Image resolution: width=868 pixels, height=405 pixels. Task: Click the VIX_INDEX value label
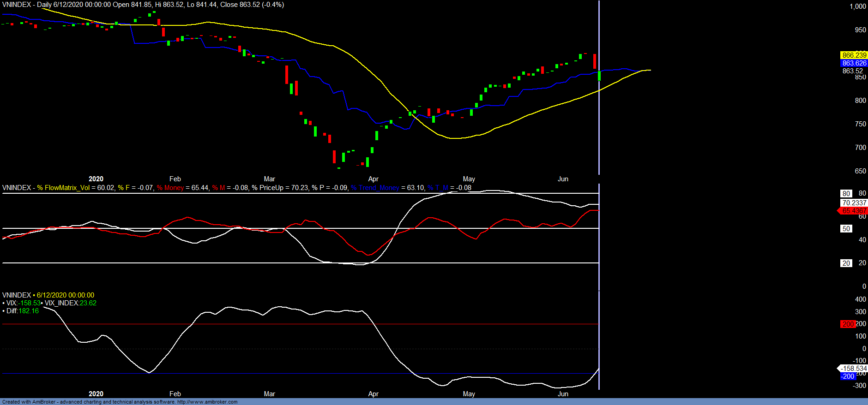pos(70,303)
